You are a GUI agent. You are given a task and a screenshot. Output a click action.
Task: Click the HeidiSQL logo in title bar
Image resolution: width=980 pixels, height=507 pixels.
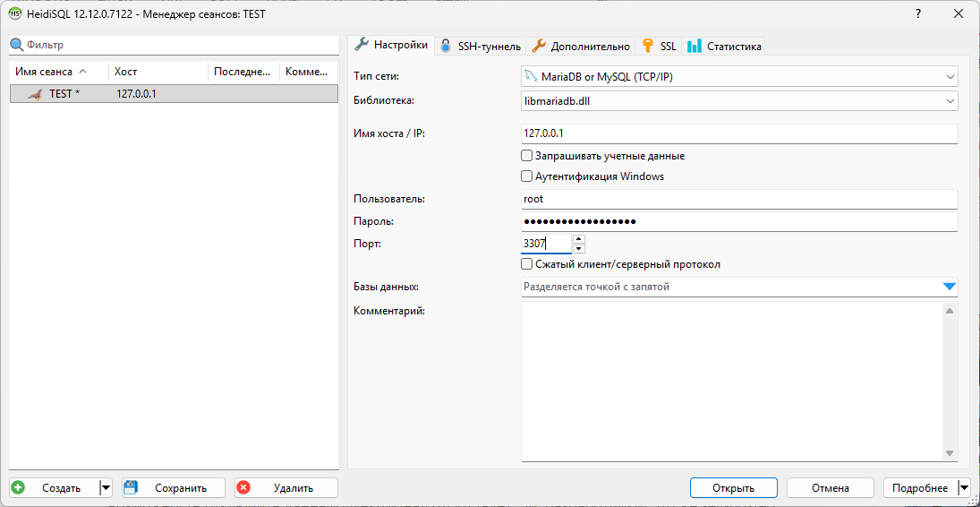[13, 13]
